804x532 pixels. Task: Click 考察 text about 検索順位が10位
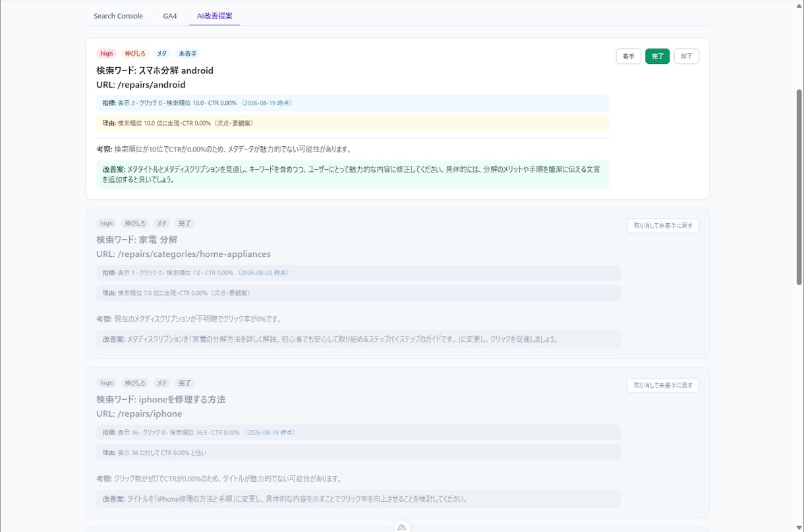(223, 149)
